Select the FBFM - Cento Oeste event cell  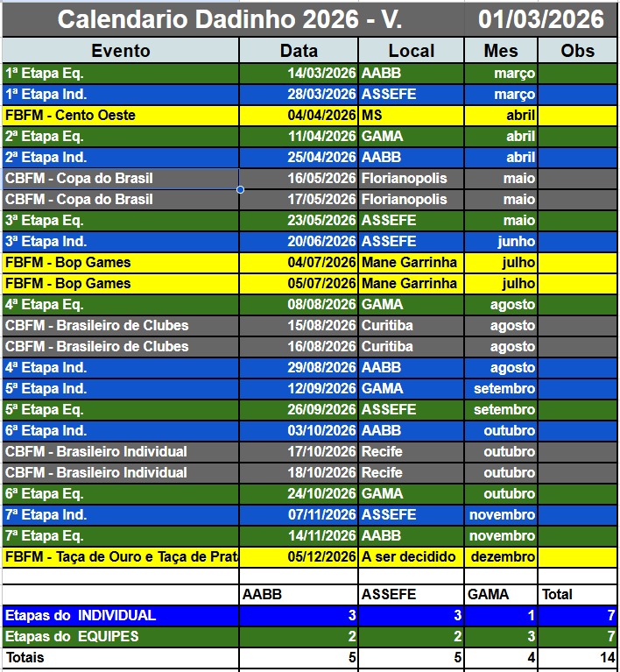point(121,116)
